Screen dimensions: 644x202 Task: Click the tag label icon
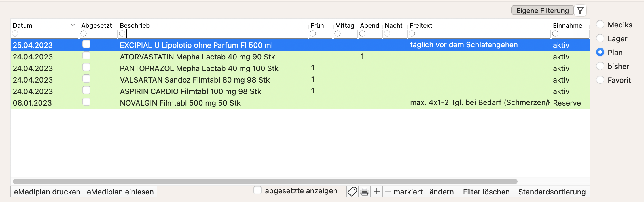click(x=352, y=192)
